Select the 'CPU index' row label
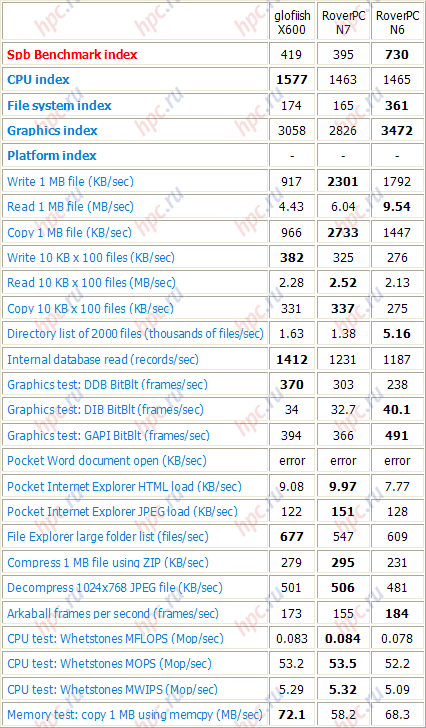This screenshot has height=728, width=426. point(38,79)
